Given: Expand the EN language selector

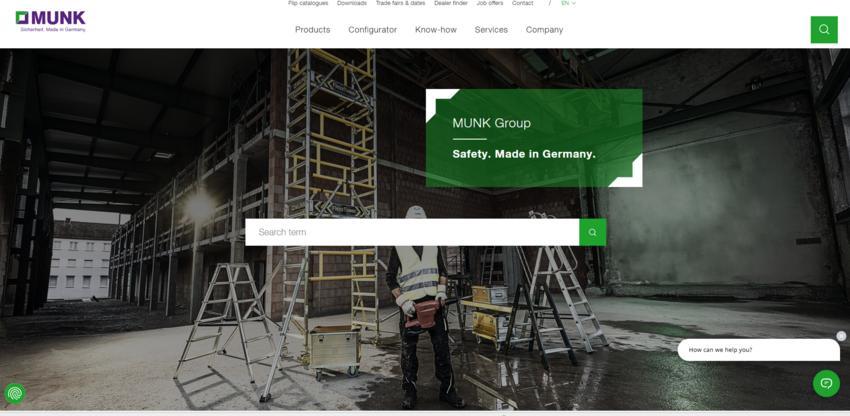Looking at the screenshot, I should [568, 3].
